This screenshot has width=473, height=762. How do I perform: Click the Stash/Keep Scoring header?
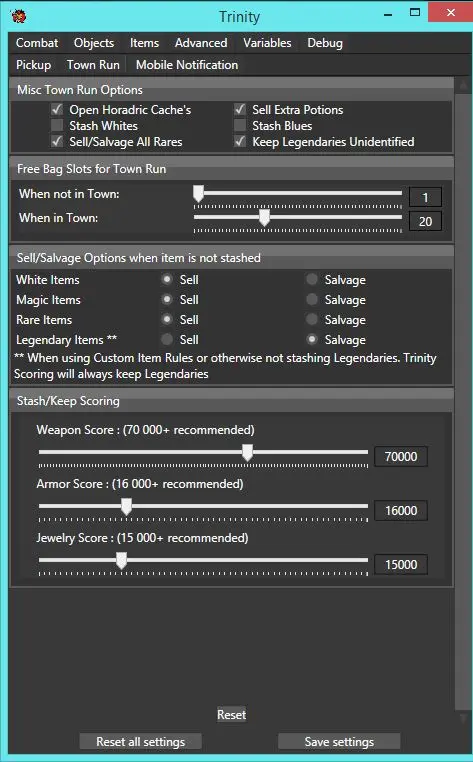coord(231,401)
